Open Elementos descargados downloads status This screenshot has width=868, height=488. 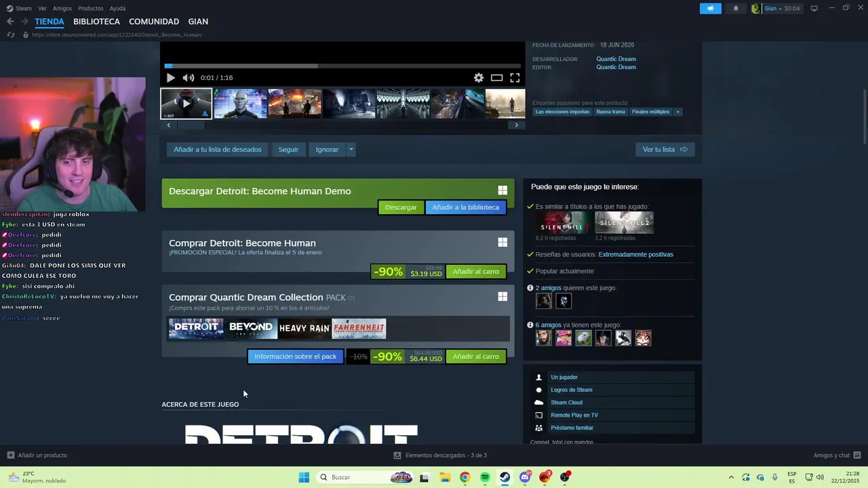(x=440, y=455)
